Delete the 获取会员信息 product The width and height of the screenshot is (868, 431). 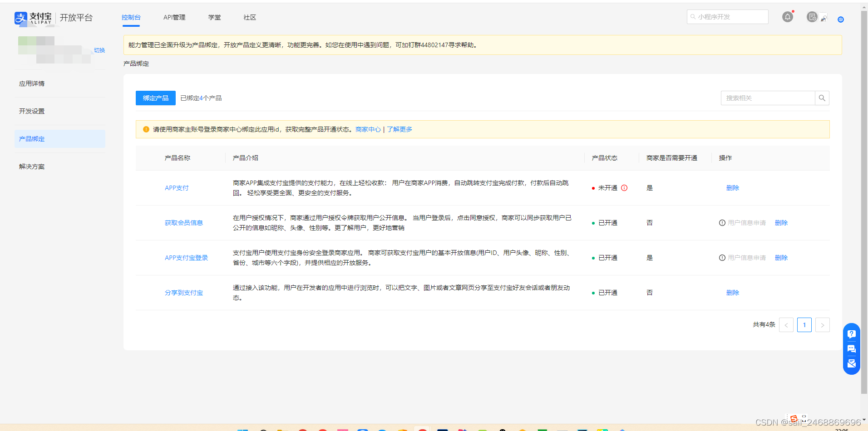pos(781,223)
